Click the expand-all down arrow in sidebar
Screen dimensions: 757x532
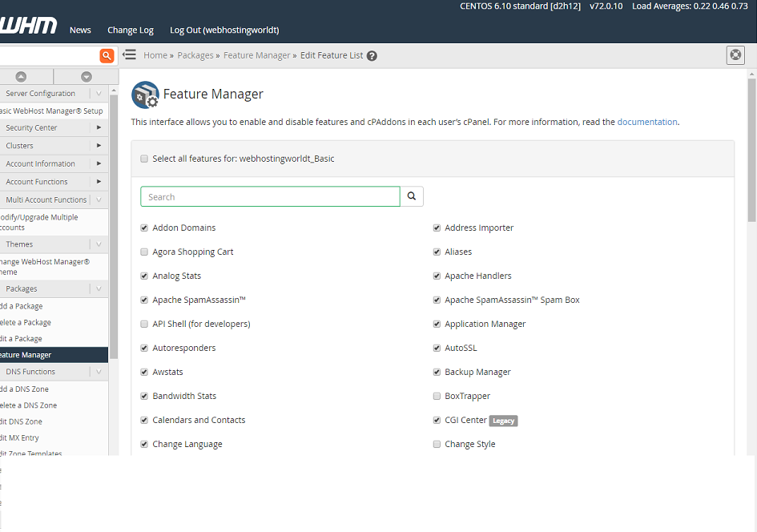click(86, 77)
